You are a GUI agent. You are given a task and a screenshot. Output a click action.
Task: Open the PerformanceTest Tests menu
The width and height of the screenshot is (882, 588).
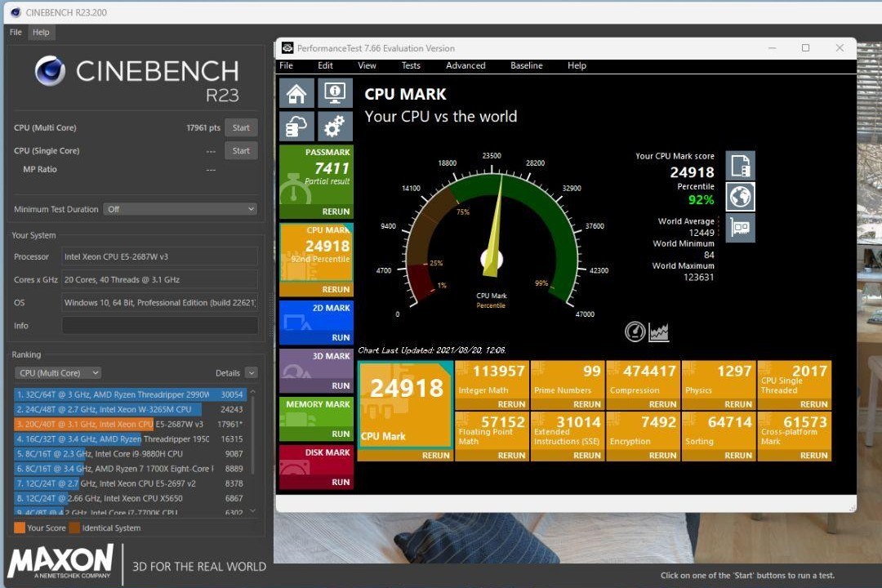[411, 65]
